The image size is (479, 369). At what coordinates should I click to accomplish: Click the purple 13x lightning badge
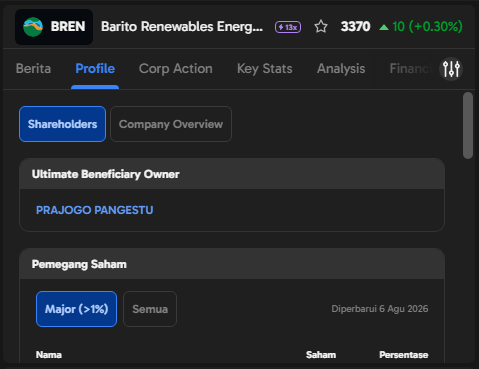click(288, 27)
